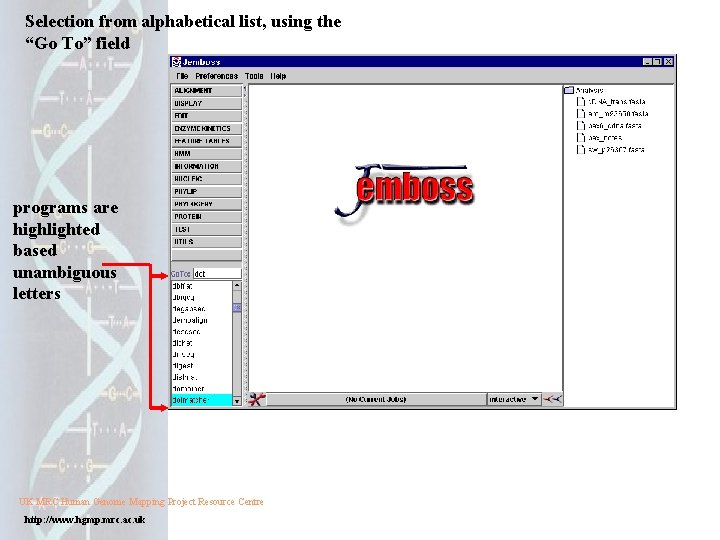Select the aa_notes file icon
The image size is (720, 540).
pos(581,137)
